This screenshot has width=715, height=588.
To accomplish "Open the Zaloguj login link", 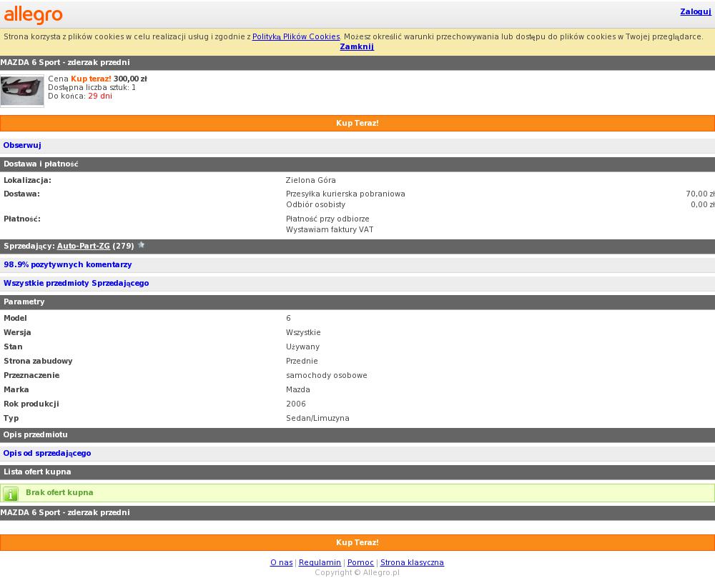I will coord(695,11).
